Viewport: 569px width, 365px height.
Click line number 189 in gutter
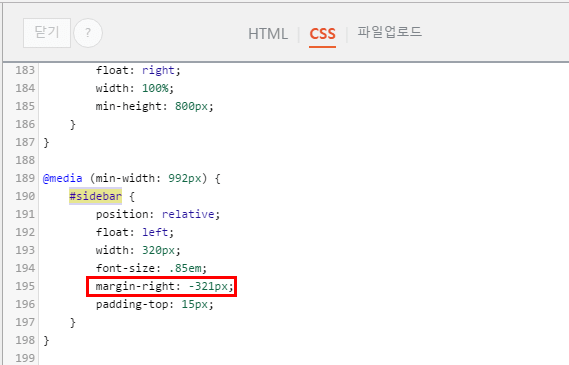click(25, 178)
